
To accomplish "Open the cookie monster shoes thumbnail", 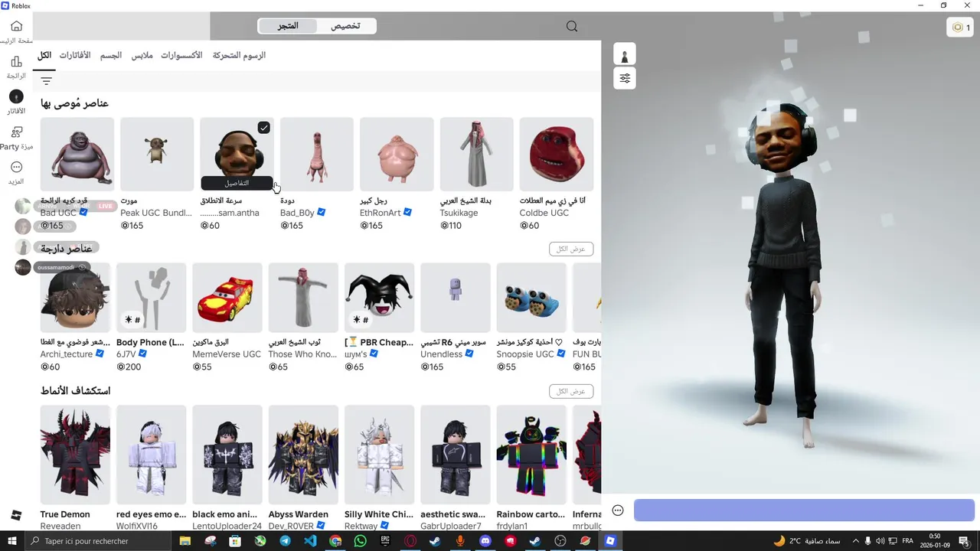I will (x=531, y=298).
